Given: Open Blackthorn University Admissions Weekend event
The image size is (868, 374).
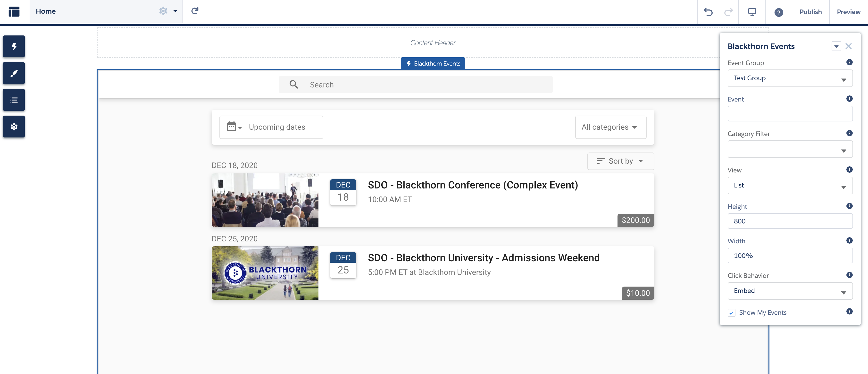Looking at the screenshot, I should pos(484,258).
